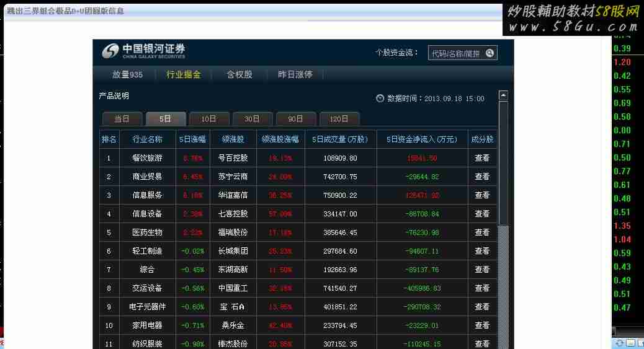Click the scrollbar up arrow

point(503,95)
